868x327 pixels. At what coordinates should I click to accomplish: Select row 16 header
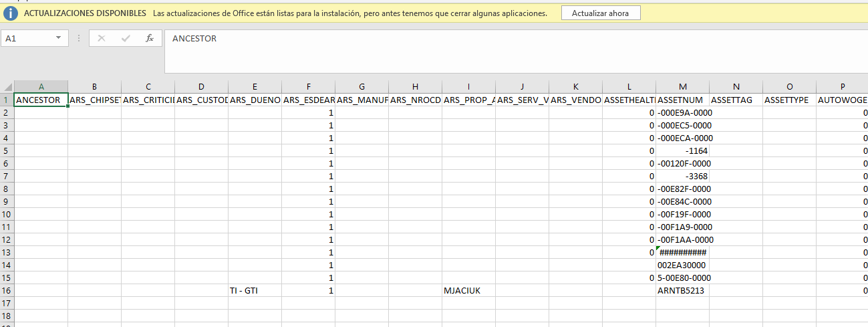pyautogui.click(x=7, y=291)
